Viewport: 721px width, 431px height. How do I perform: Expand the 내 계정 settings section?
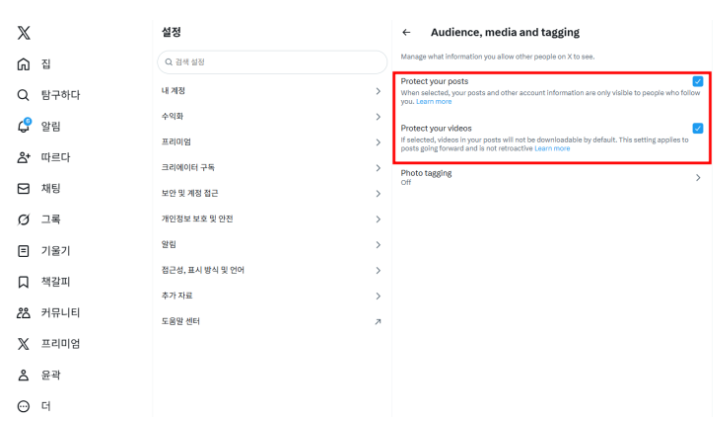click(x=271, y=91)
